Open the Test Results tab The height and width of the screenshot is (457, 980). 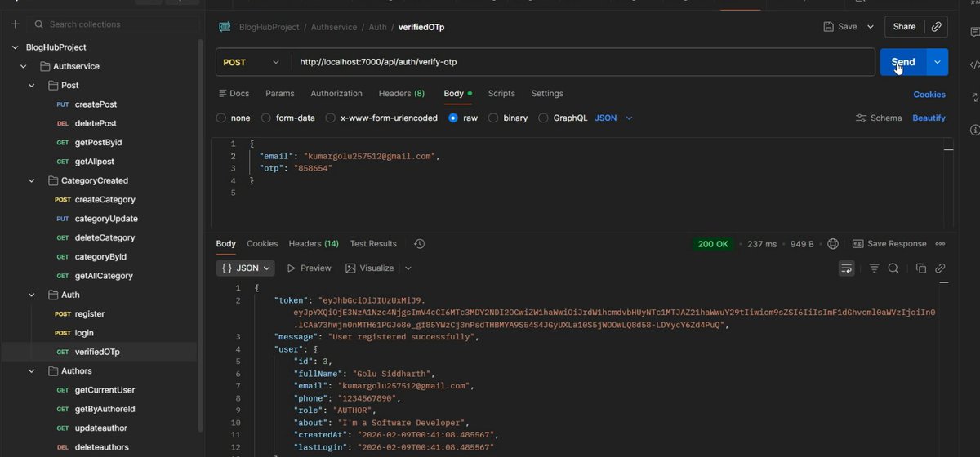373,244
